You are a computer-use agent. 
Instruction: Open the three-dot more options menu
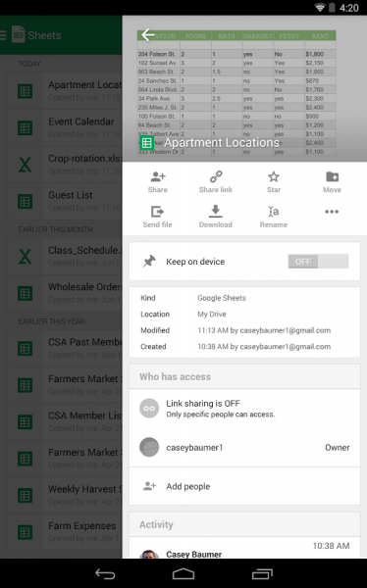(x=332, y=212)
